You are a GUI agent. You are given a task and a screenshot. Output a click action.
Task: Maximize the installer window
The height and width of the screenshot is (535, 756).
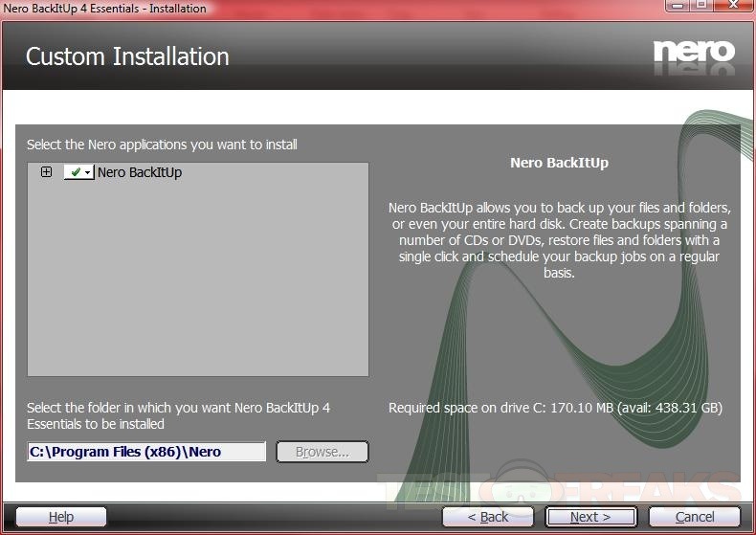click(701, 6)
